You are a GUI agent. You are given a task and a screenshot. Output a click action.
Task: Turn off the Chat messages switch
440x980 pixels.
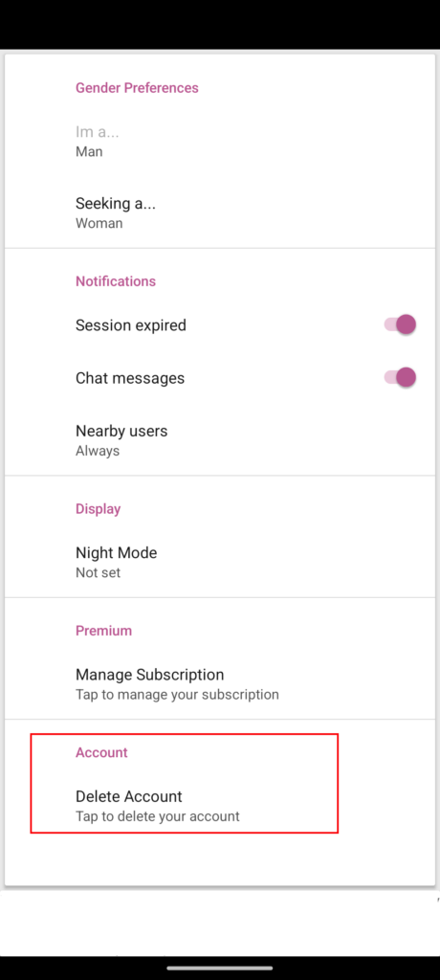[x=400, y=378]
